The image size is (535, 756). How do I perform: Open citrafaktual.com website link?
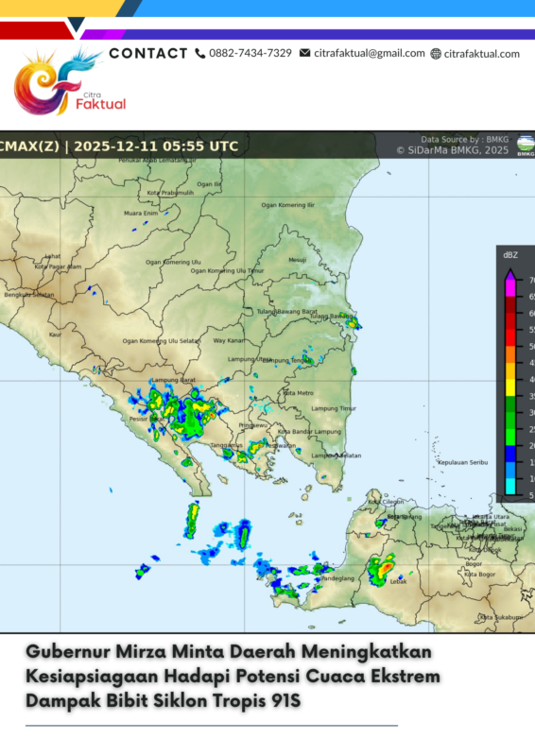pyautogui.click(x=482, y=54)
